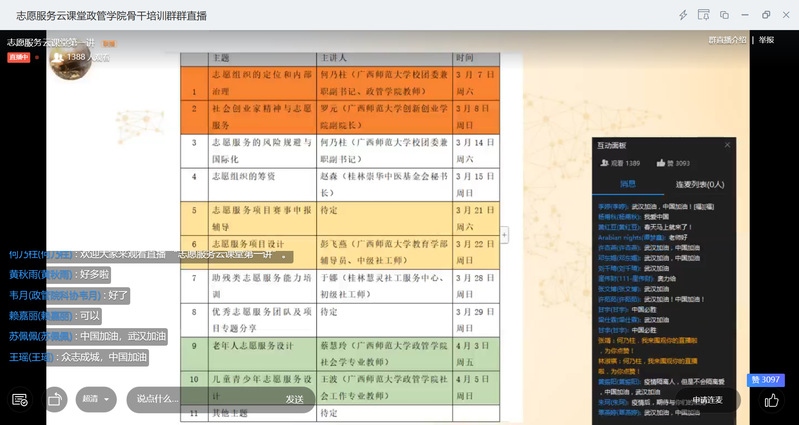Open the 群直播介绍 link
Viewport: 799px width, 425px height.
727,40
